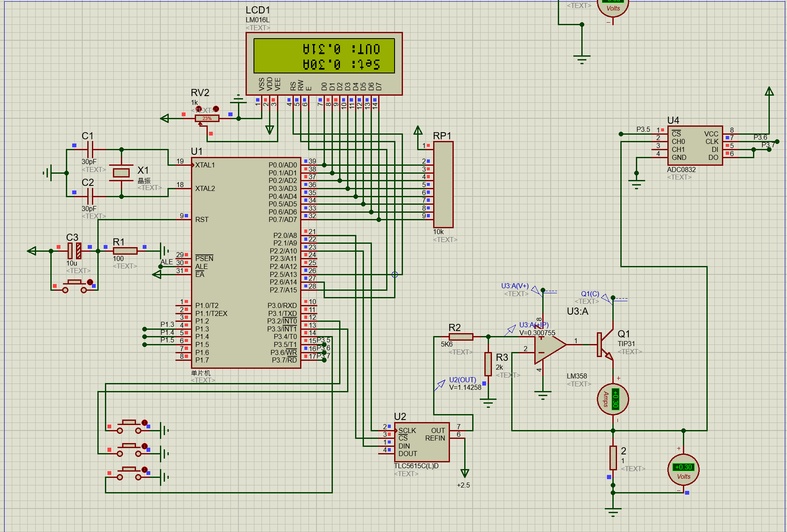Select the R3 2k resistor
The height and width of the screenshot is (532, 787).
(x=488, y=364)
